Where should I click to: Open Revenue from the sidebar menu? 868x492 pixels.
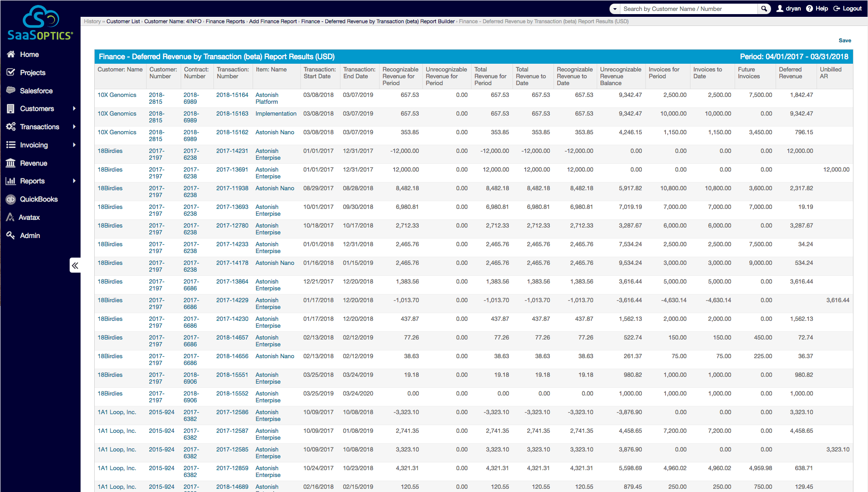tap(34, 163)
